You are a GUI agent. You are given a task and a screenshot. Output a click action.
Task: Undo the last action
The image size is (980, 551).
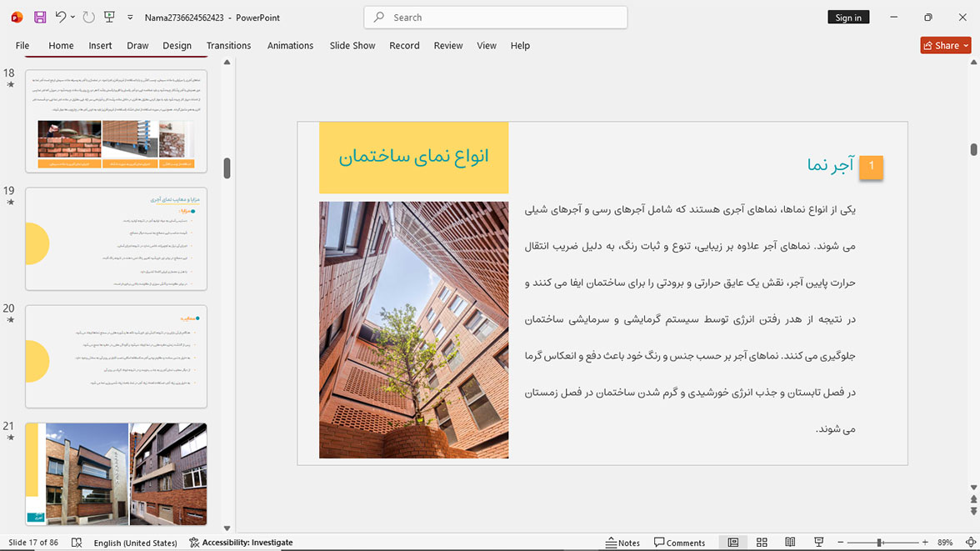coord(61,18)
